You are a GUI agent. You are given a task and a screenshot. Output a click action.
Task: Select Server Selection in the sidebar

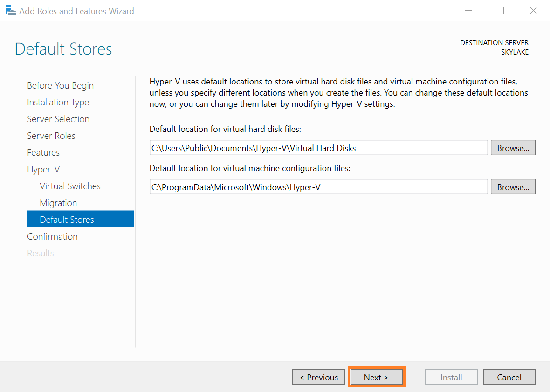(x=58, y=119)
